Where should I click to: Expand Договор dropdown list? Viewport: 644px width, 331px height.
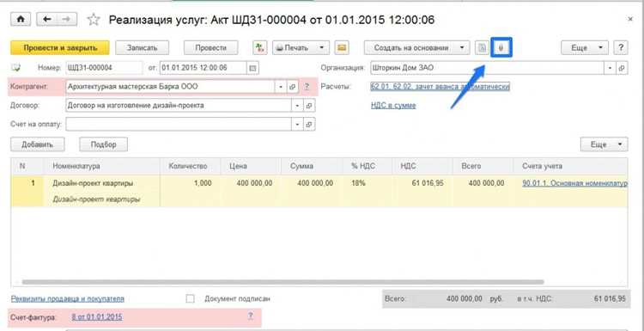(298, 106)
